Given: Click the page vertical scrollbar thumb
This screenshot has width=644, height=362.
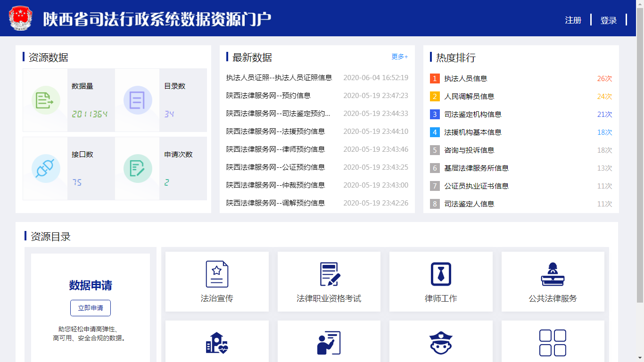Looking at the screenshot, I should pyautogui.click(x=640, y=155).
